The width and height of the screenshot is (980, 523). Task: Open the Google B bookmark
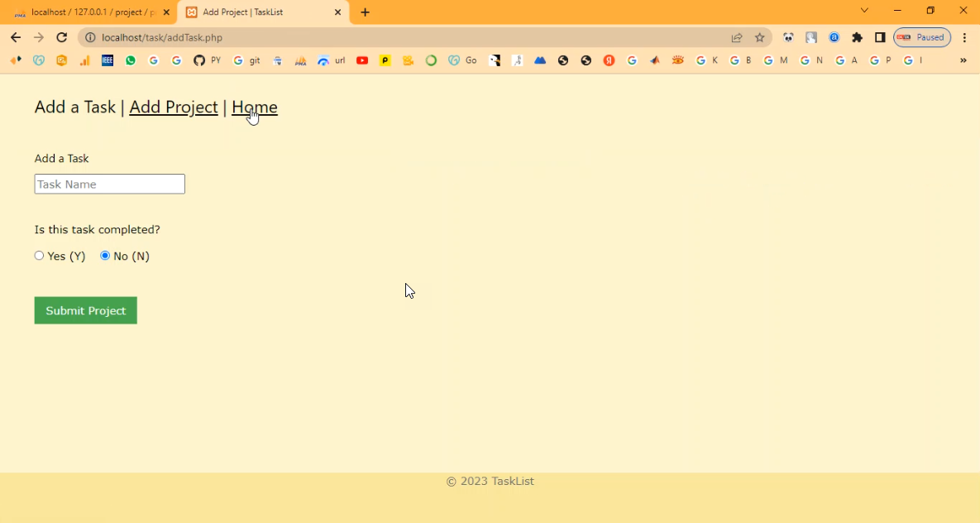(741, 60)
